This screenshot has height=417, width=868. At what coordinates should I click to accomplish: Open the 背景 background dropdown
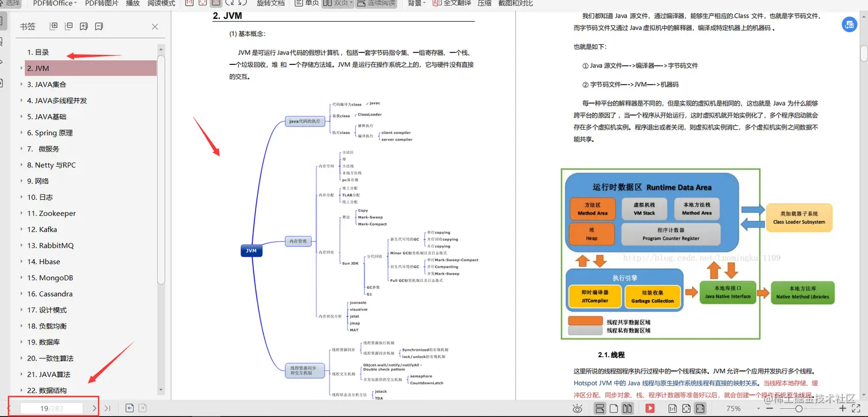pos(414,3)
